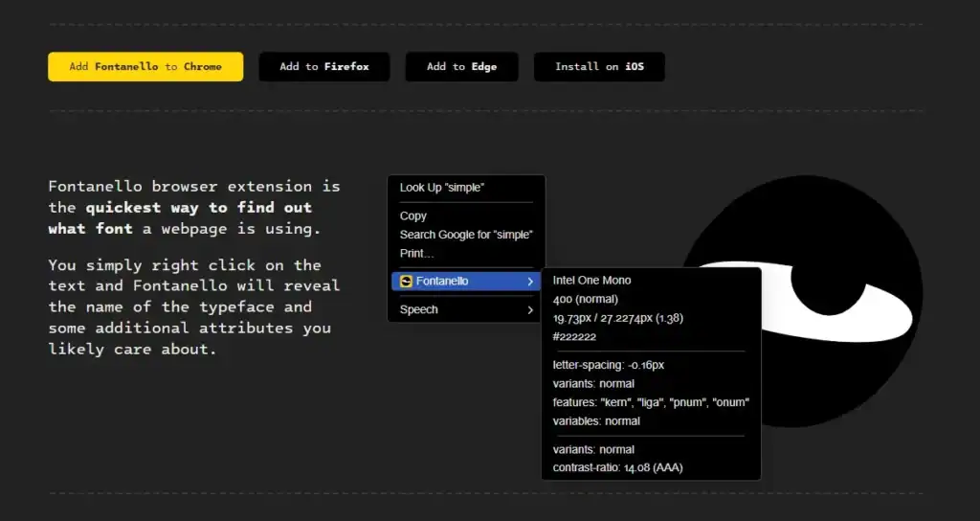
Task: Open the Fontanello context menu item
Action: pyautogui.click(x=466, y=282)
